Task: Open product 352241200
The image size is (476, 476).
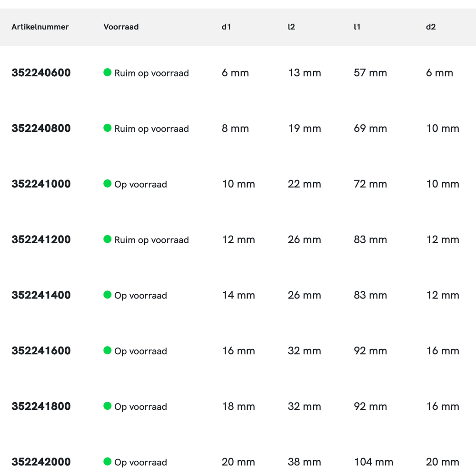Action: [x=41, y=240]
